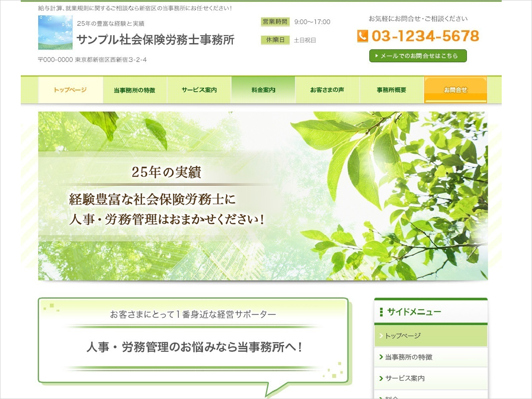Open the メールでのお問合せはこちら button
The width and height of the screenshot is (532, 399).
click(x=418, y=56)
